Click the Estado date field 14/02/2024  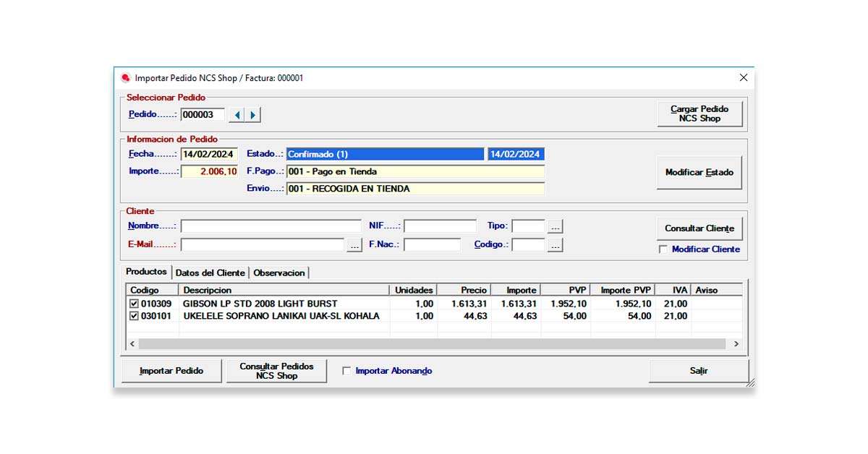(x=516, y=154)
